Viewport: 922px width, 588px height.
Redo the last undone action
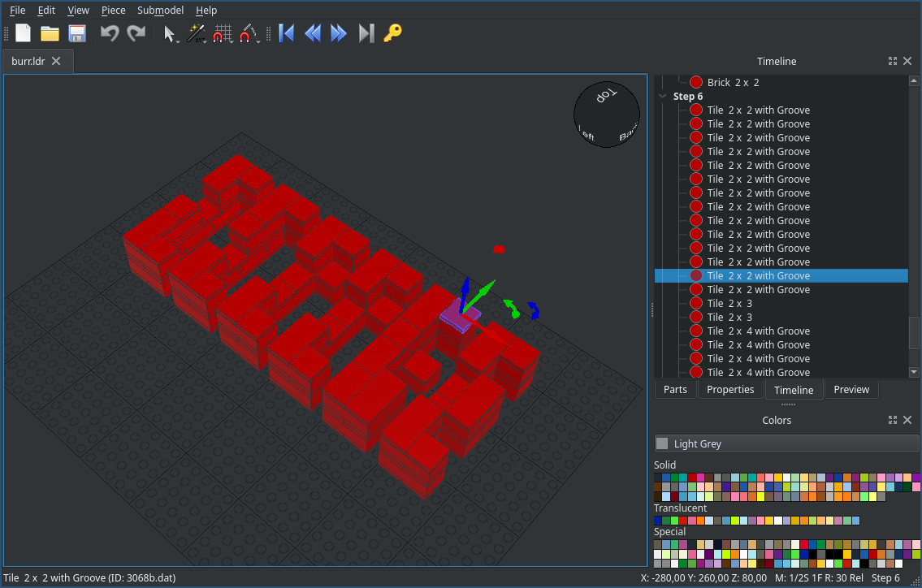(x=136, y=33)
